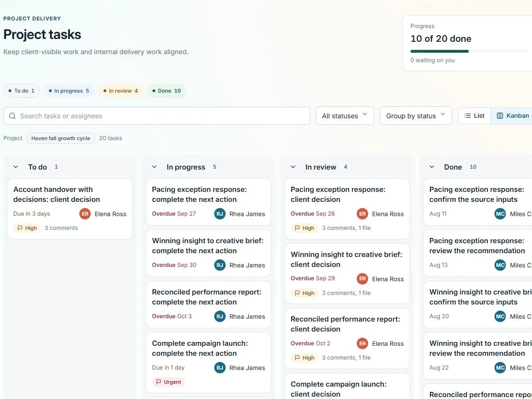Click Rhea James on Overdue Sep 27 card

point(247,214)
